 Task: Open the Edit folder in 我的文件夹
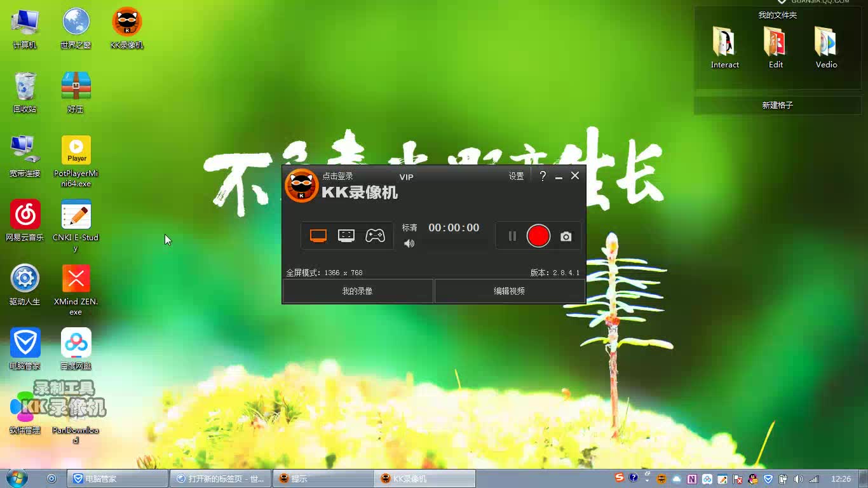click(x=776, y=48)
